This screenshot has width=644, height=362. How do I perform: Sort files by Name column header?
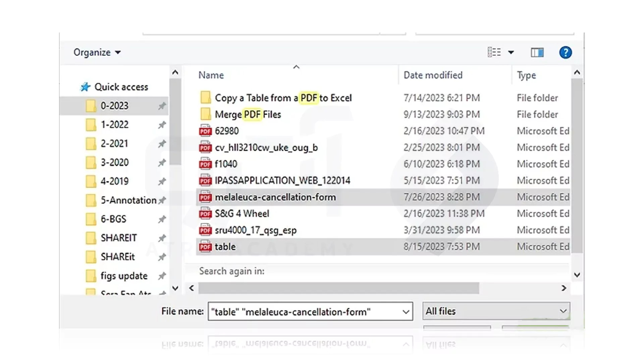click(211, 75)
